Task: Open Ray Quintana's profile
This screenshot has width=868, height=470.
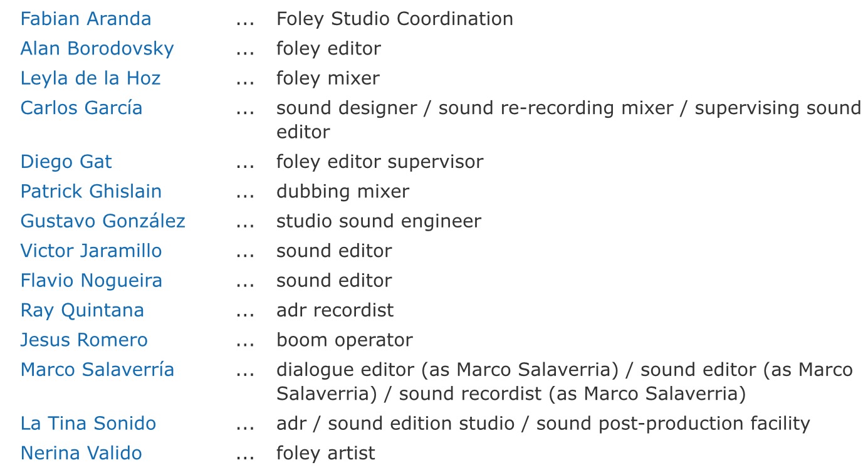Action: 82,310
